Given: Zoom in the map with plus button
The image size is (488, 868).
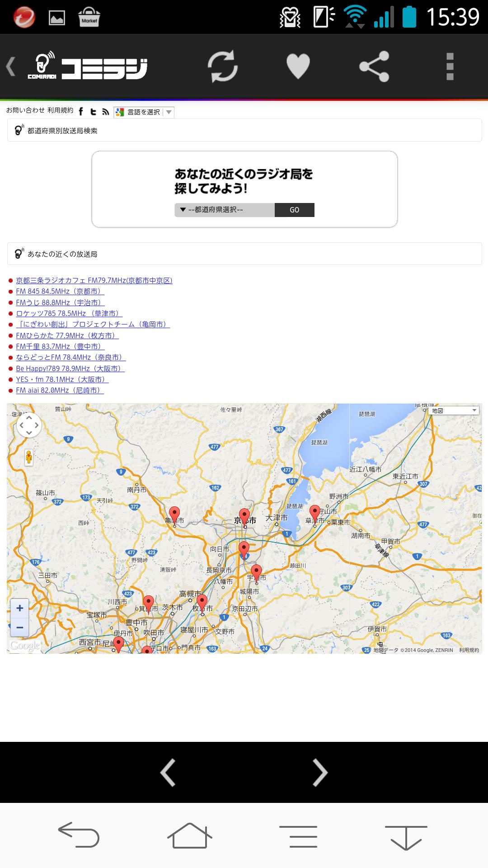Looking at the screenshot, I should pyautogui.click(x=20, y=608).
